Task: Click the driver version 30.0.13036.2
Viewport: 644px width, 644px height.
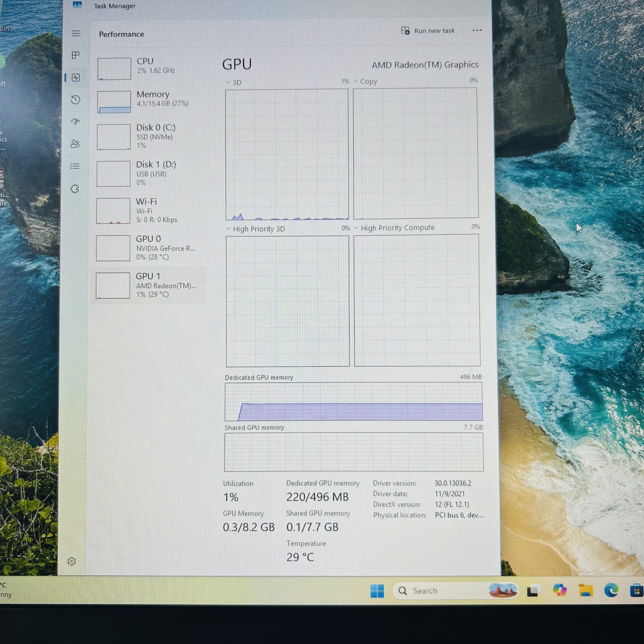Action: coord(453,483)
